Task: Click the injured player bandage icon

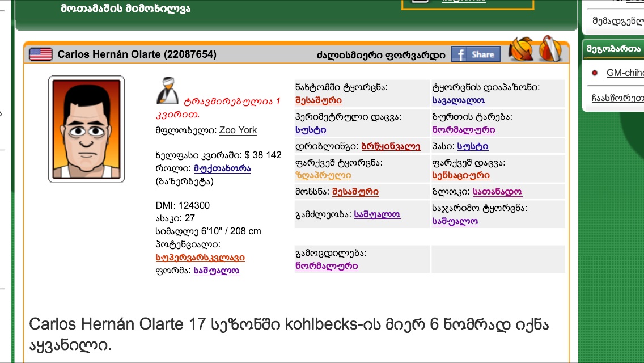Action: click(x=167, y=90)
